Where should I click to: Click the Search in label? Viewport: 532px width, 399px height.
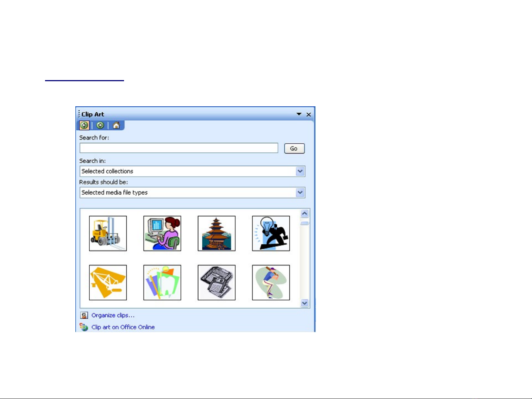point(92,161)
